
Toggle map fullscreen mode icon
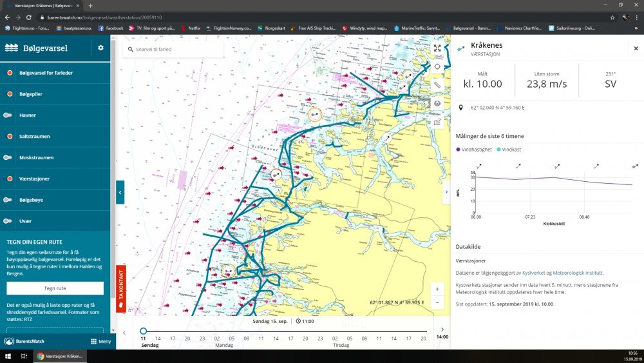pos(437,48)
